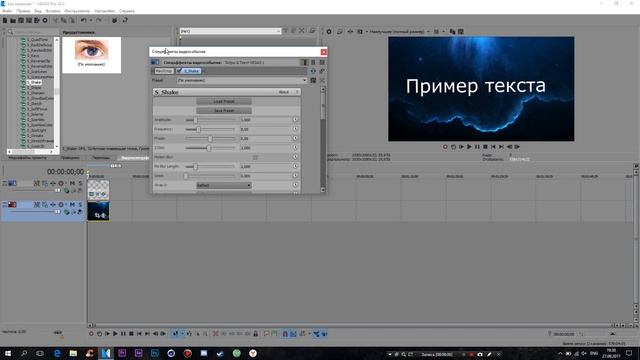The height and width of the screenshot is (360, 640).
Task: Solo the second video track (S)
Action: tap(80, 204)
